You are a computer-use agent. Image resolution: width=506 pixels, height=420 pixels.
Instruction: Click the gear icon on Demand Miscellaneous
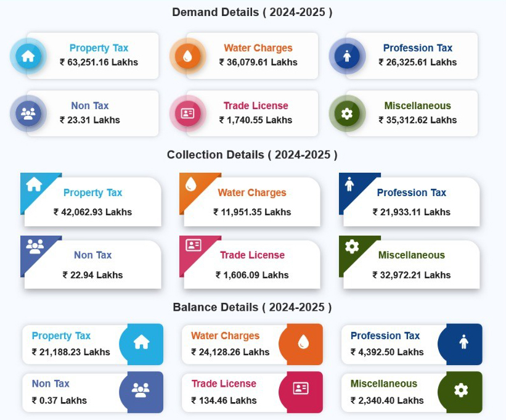(x=347, y=113)
